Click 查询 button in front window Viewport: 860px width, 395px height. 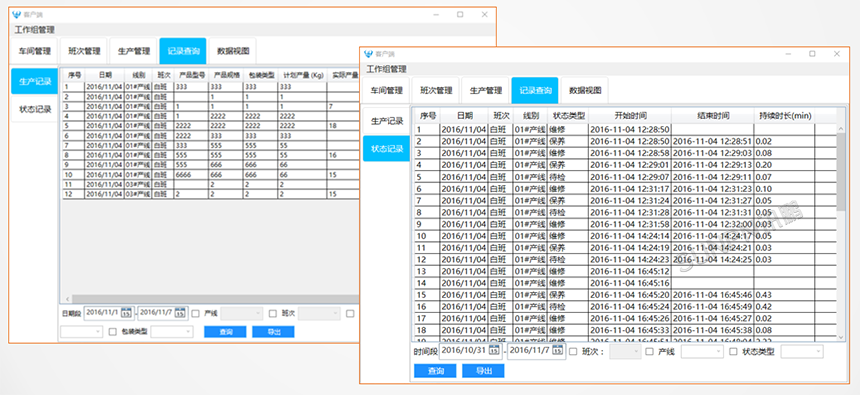(435, 371)
